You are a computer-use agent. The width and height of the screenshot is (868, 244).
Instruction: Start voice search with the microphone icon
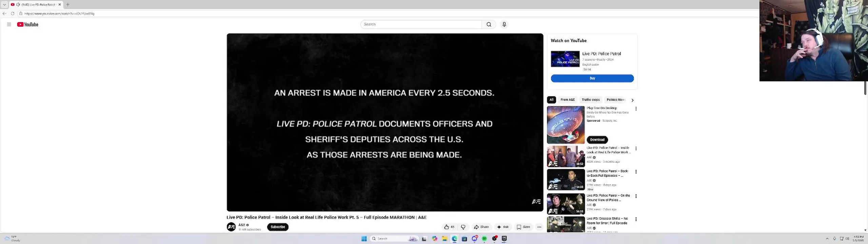[504, 24]
